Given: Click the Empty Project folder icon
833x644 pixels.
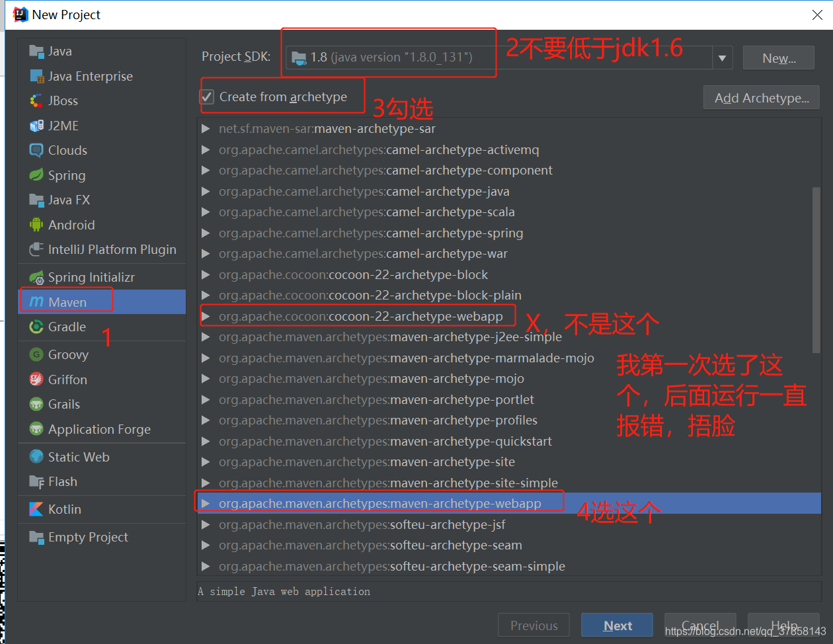Looking at the screenshot, I should pos(36,537).
